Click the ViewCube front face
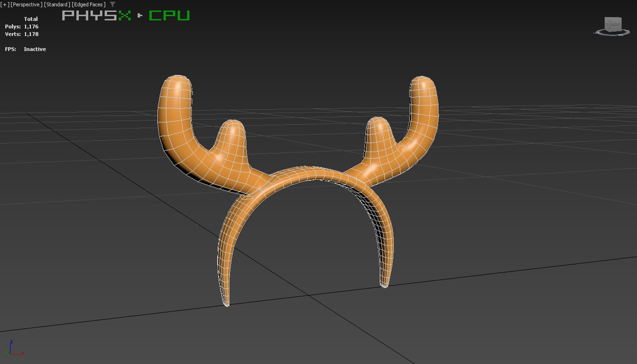 pyautogui.click(x=616, y=25)
